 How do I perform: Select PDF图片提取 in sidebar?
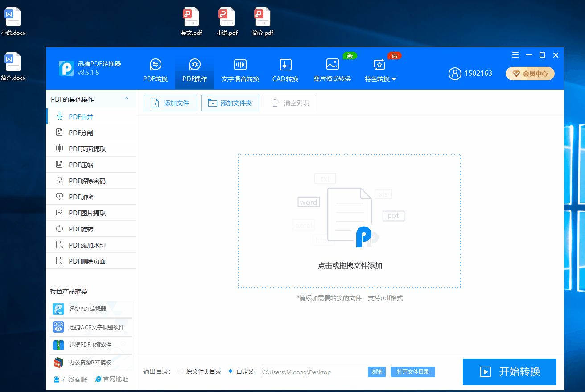[x=91, y=213]
